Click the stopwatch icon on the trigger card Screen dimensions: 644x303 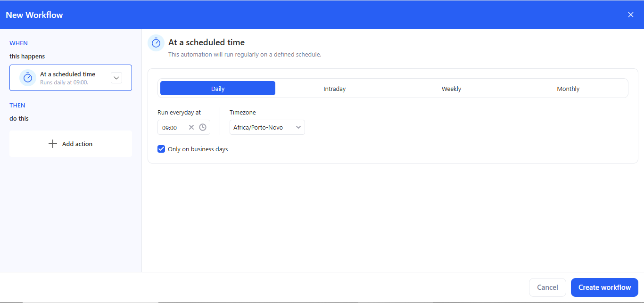point(27,77)
